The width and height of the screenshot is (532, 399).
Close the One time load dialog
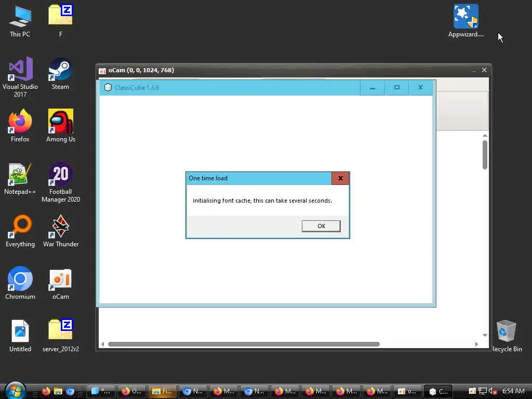pyautogui.click(x=340, y=178)
